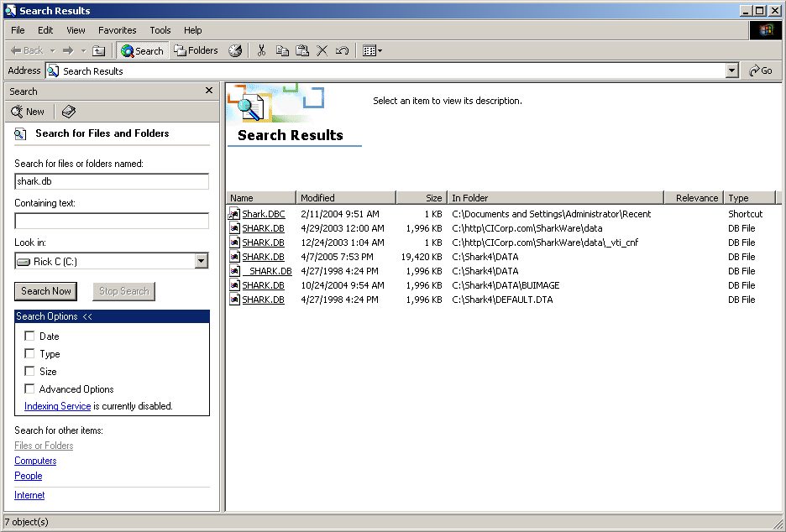Open the File menu
Viewport: 786px width, 532px height.
18,30
